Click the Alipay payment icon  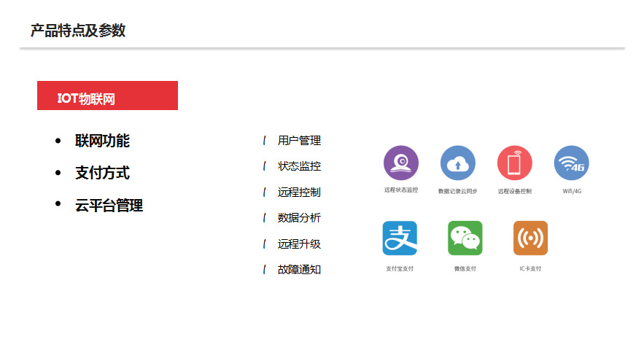click(x=400, y=238)
